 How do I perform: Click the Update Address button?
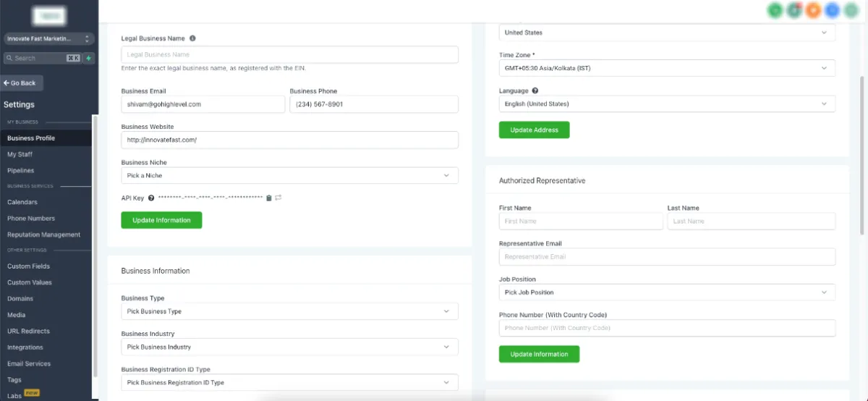534,130
